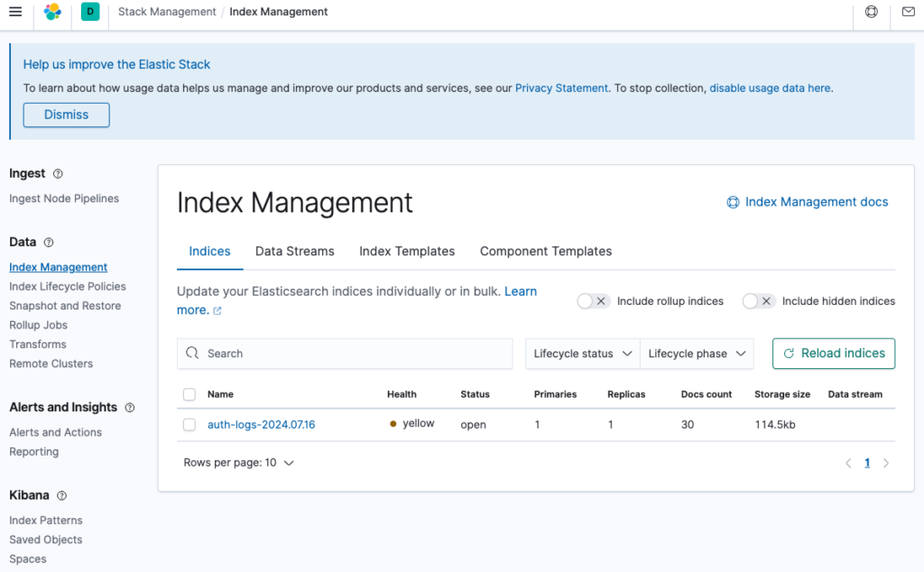Open the auth-logs-2024.07.16 index link
Image resolution: width=924 pixels, height=572 pixels.
coord(261,425)
